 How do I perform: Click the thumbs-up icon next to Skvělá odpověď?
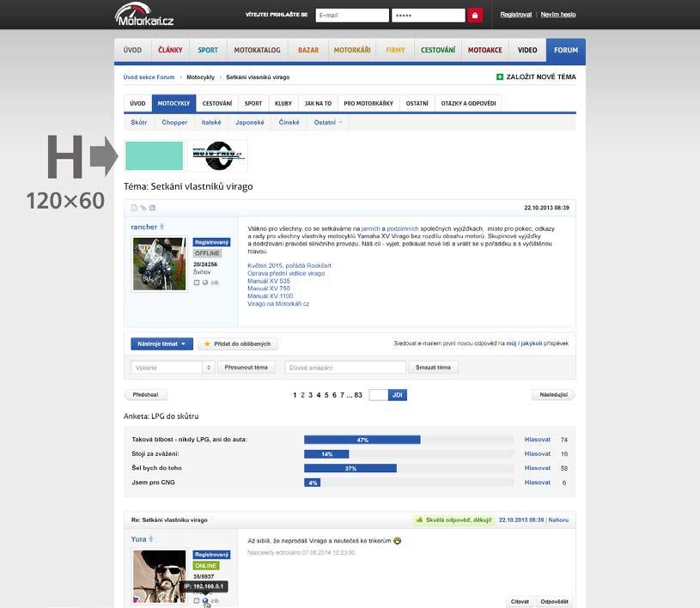(x=419, y=520)
